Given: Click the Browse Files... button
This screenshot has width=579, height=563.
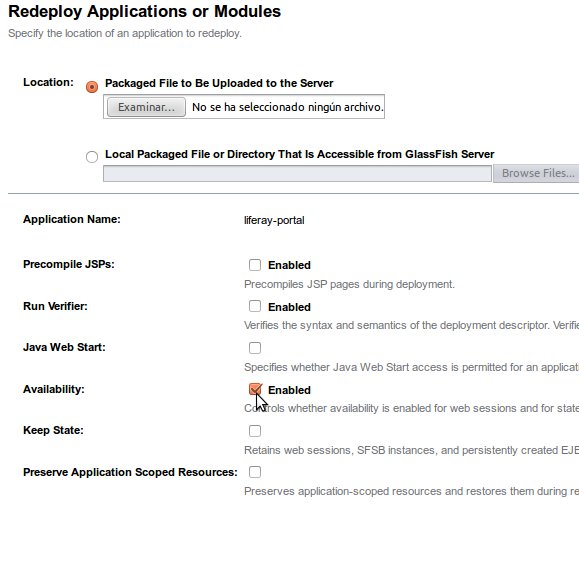Looking at the screenshot, I should click(537, 173).
